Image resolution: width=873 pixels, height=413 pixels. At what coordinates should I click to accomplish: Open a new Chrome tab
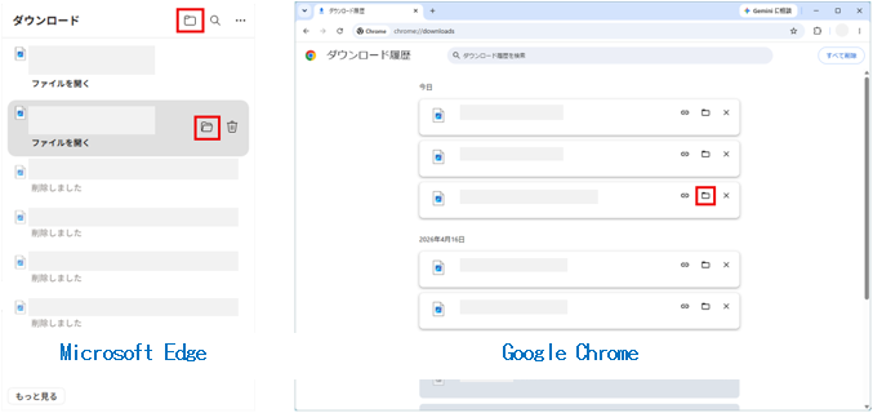pyautogui.click(x=433, y=11)
